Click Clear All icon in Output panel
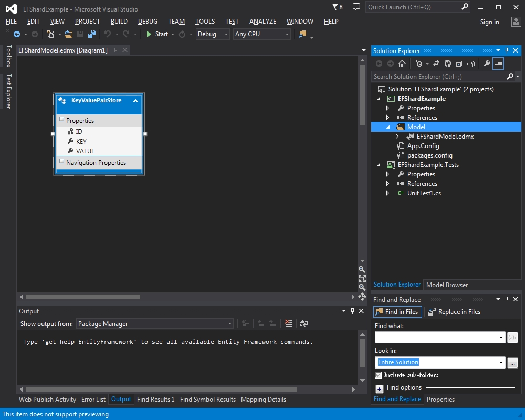Viewport: 525px width, 420px height. [288, 323]
